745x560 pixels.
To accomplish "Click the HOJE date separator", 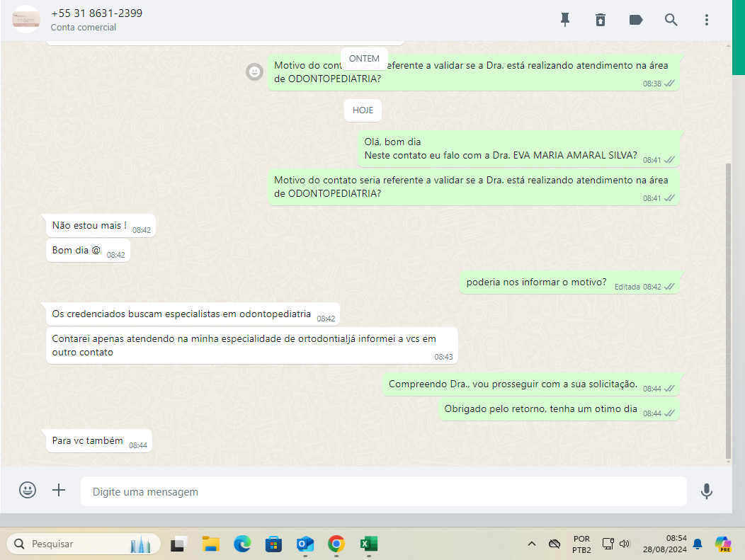I will (x=363, y=110).
